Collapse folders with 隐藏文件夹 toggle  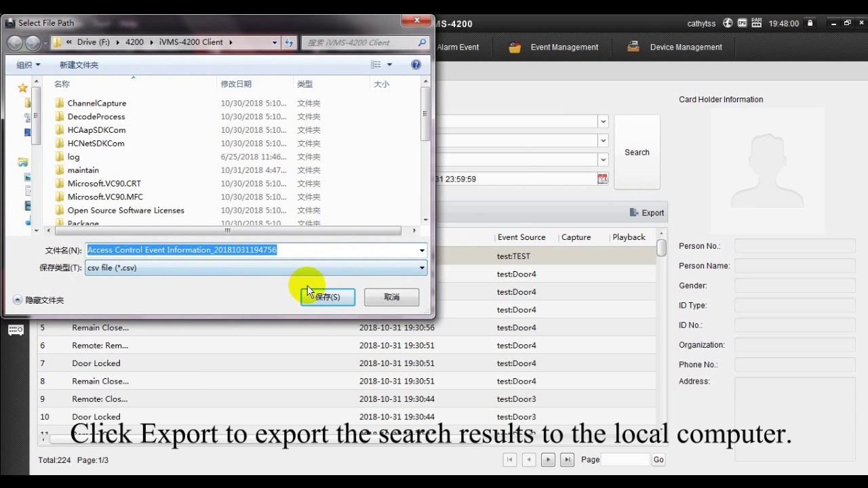point(39,300)
